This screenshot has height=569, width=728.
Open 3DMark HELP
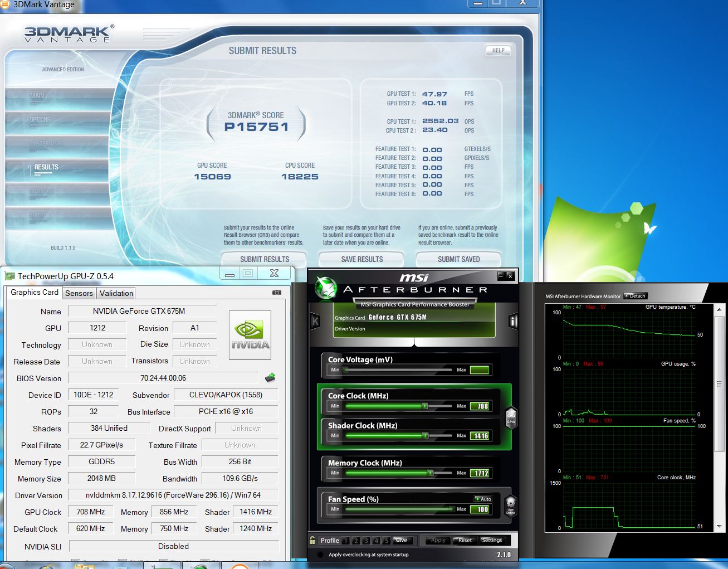[498, 50]
